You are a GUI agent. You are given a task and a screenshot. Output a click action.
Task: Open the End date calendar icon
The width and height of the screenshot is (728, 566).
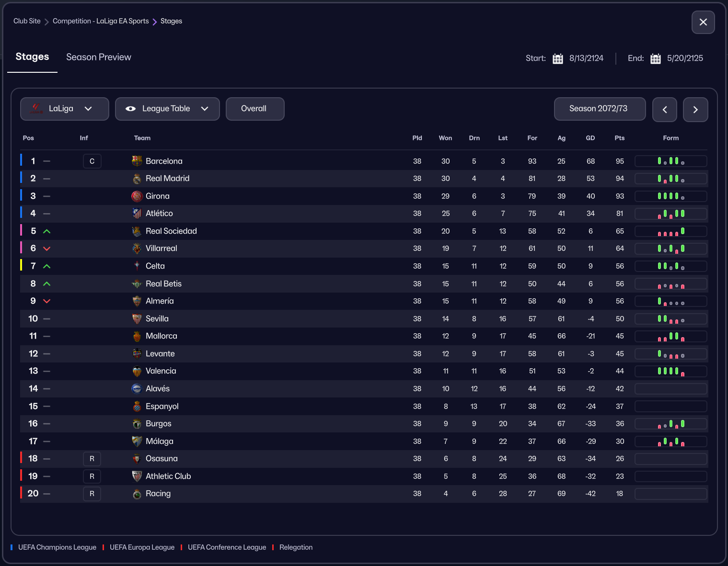(656, 58)
